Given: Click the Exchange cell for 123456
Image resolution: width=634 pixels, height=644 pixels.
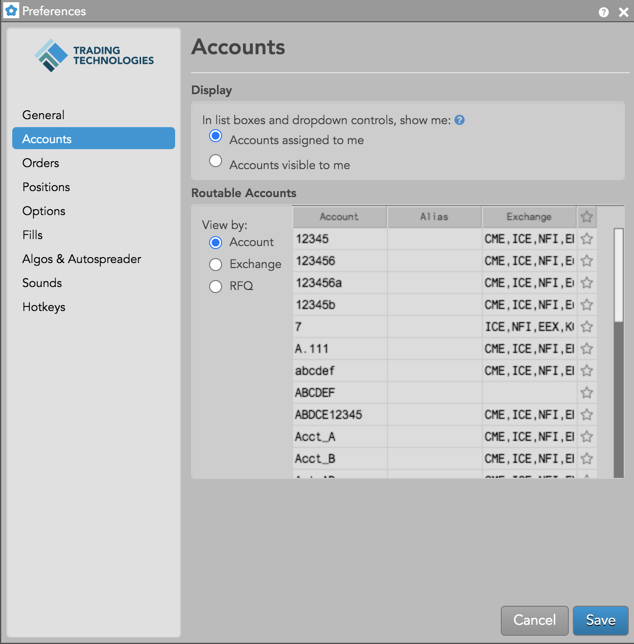Looking at the screenshot, I should tap(529, 261).
